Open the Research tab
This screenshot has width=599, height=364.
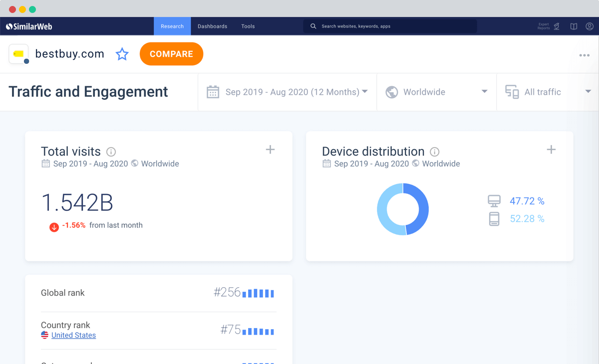172,26
